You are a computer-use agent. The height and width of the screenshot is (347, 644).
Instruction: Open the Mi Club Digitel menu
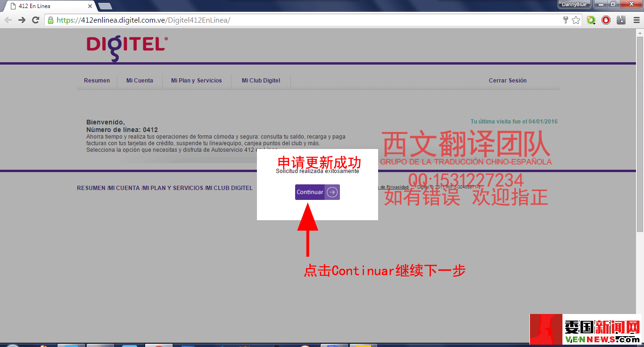[x=261, y=81]
